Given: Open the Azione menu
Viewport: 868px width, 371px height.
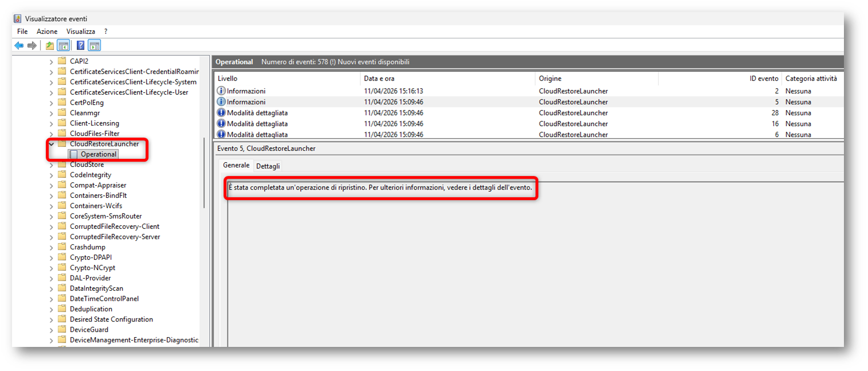Looking at the screenshot, I should click(x=47, y=32).
